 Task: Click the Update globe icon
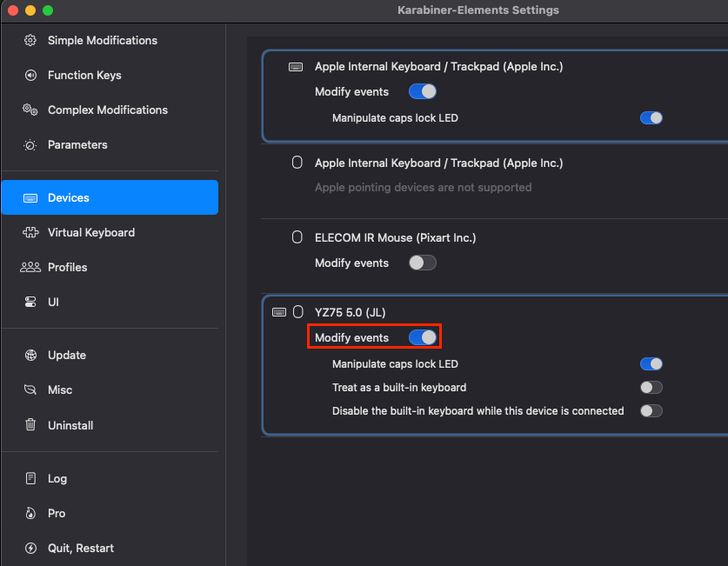(x=30, y=355)
